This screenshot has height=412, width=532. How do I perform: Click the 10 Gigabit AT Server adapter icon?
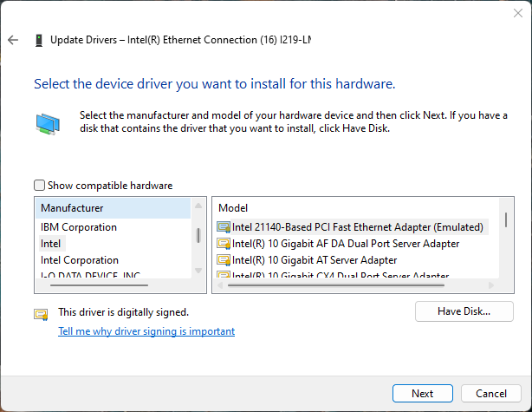tap(224, 260)
